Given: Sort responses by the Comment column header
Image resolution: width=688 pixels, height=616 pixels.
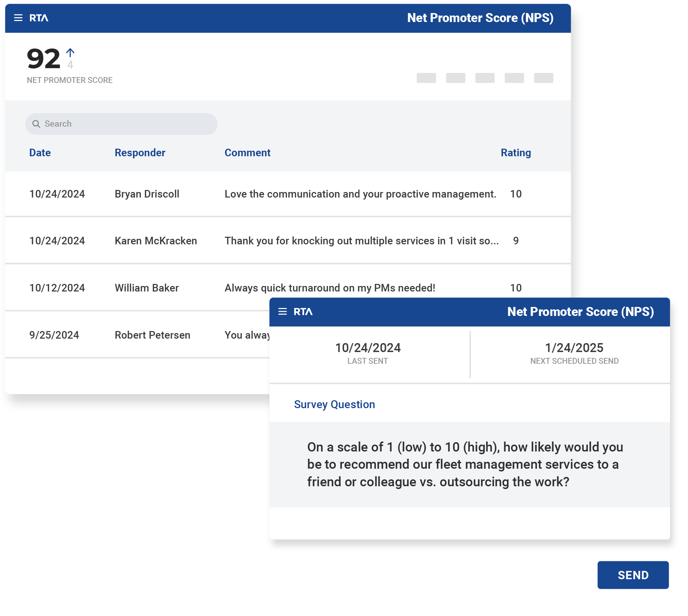Looking at the screenshot, I should [x=248, y=153].
